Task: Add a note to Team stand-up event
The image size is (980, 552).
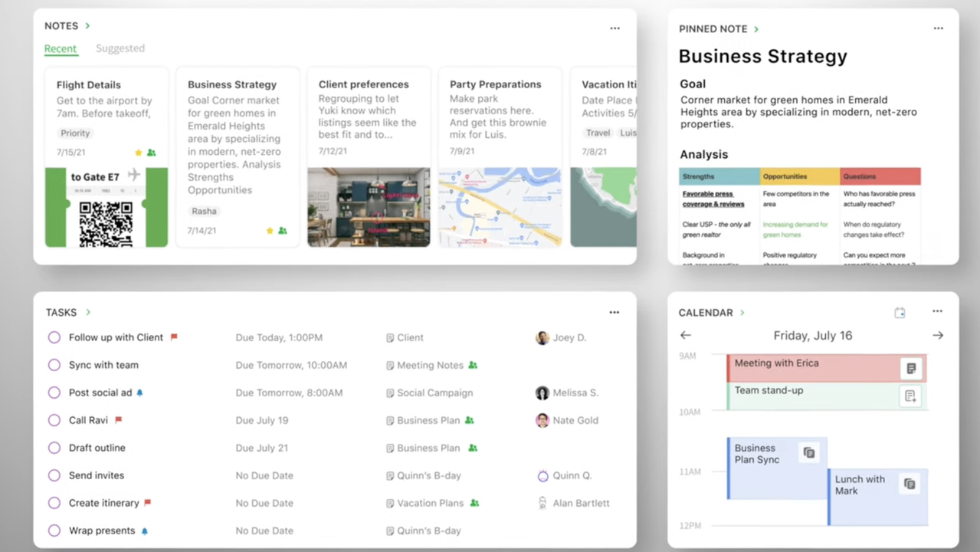Action: pos(910,396)
